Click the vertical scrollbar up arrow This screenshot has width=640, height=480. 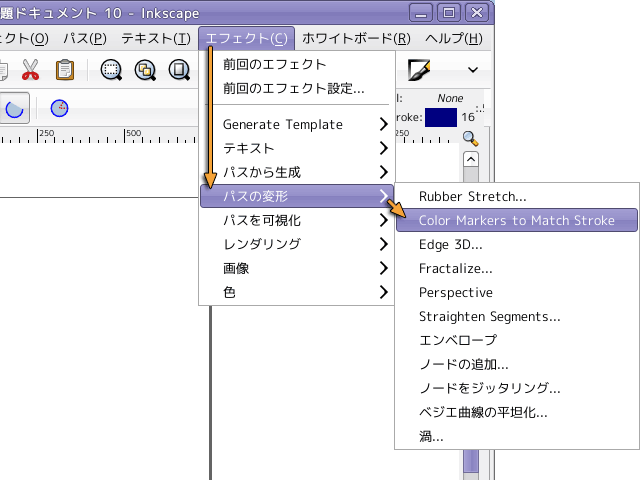[470, 159]
